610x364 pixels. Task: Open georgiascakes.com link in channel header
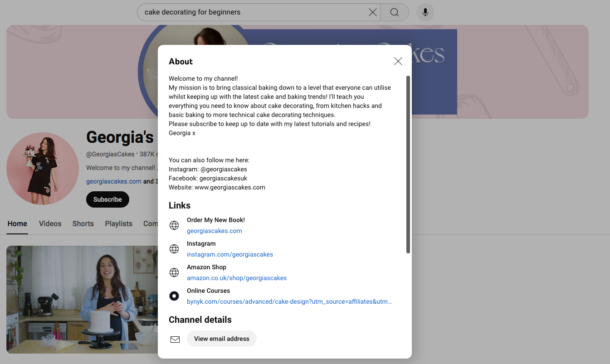(x=114, y=181)
